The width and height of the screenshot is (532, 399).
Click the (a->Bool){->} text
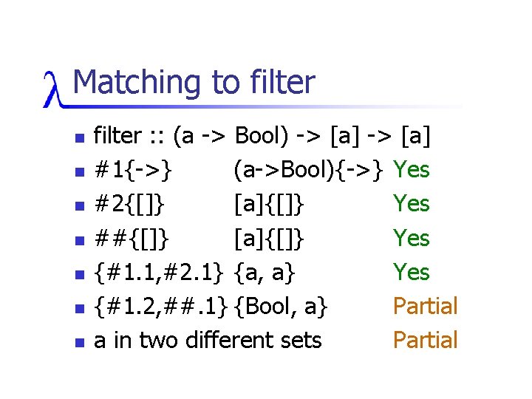pyautogui.click(x=309, y=170)
